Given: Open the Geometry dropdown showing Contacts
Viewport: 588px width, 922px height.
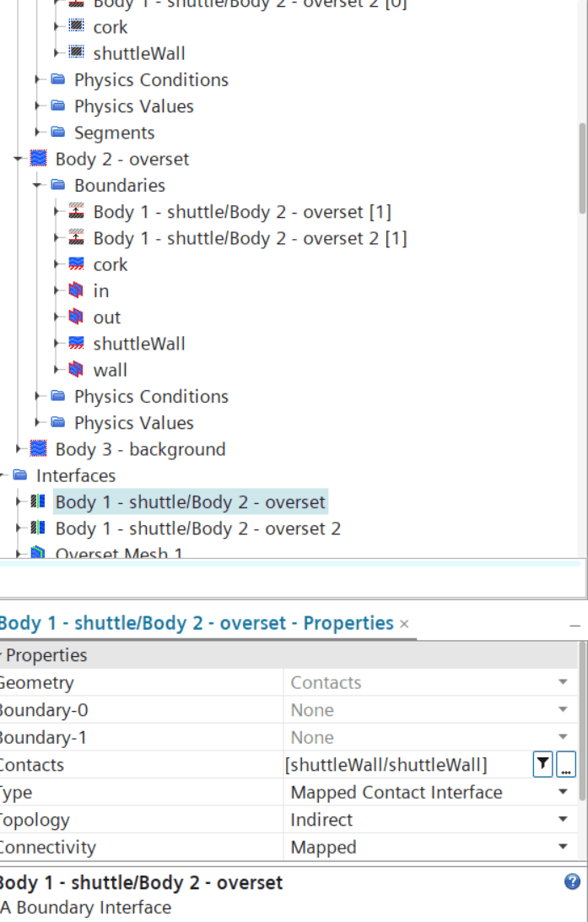Looking at the screenshot, I should (563, 682).
